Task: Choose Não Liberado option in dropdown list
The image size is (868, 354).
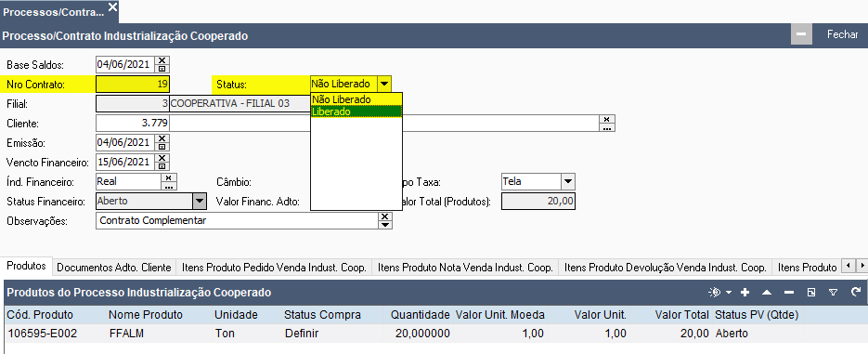Action: tap(356, 99)
